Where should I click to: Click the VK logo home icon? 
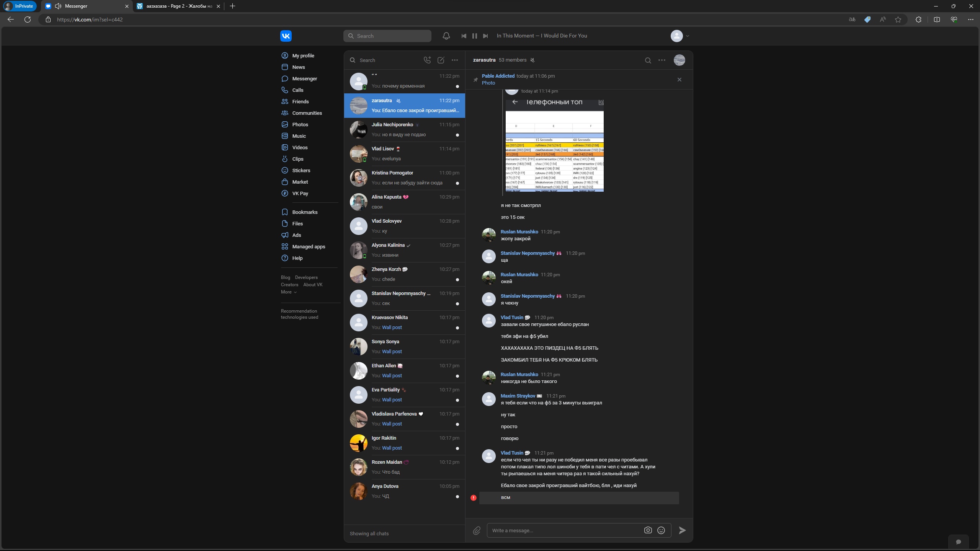point(286,36)
